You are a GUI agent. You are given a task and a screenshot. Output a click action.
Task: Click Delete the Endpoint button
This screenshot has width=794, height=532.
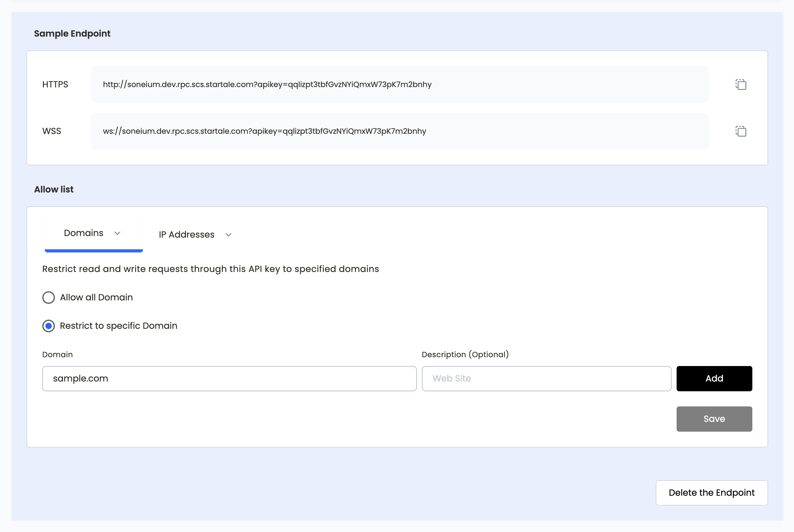coord(711,493)
